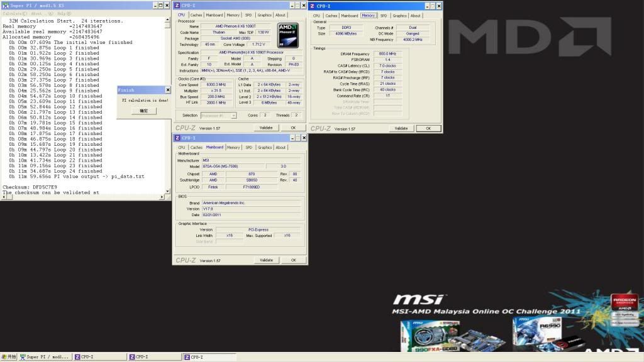Click Validate in the CPU tab window

[x=266, y=128]
